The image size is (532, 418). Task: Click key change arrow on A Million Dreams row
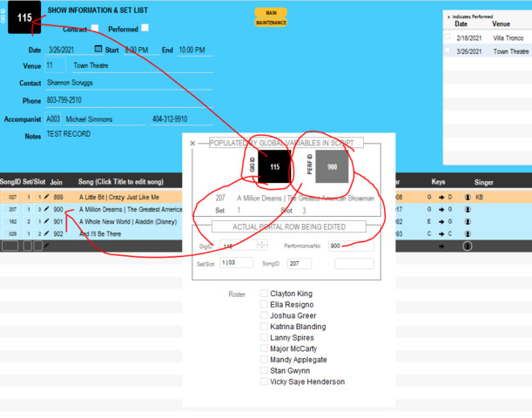click(x=441, y=210)
